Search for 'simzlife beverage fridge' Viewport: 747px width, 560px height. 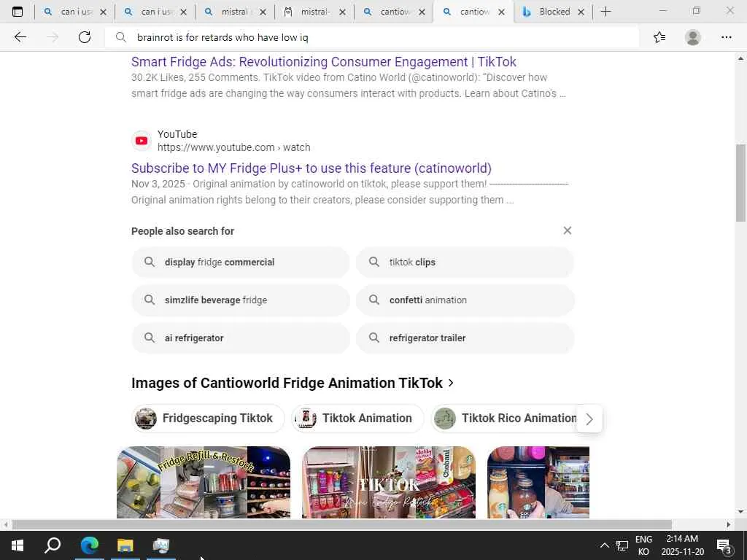241,300
